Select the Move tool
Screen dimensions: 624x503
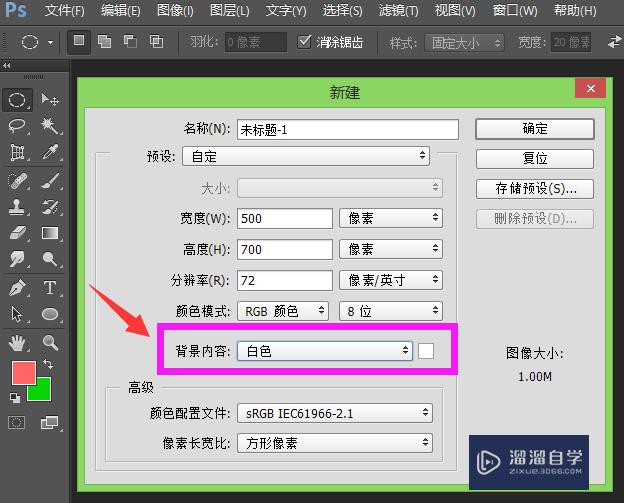click(50, 99)
